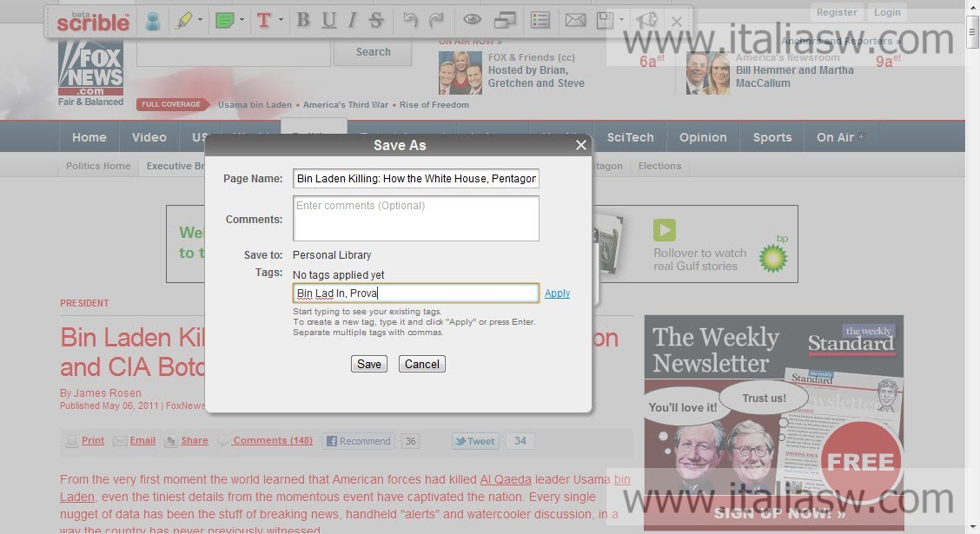The width and height of the screenshot is (980, 534).
Task: Click the Tweet button
Action: pos(475,441)
